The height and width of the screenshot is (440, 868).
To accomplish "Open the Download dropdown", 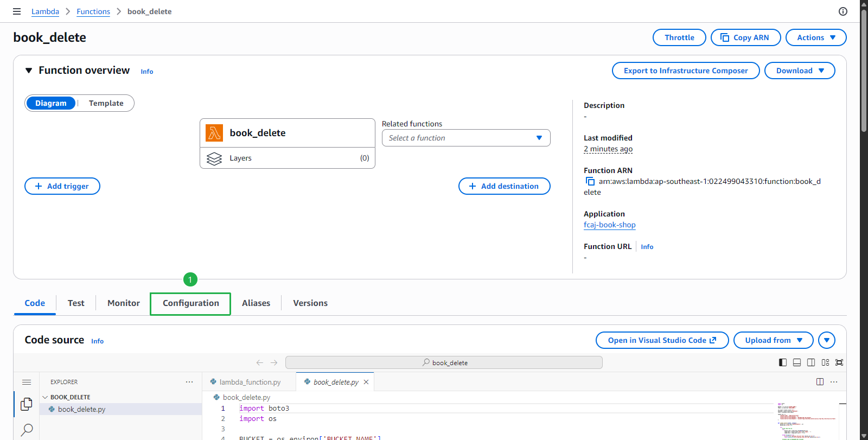I will [800, 71].
